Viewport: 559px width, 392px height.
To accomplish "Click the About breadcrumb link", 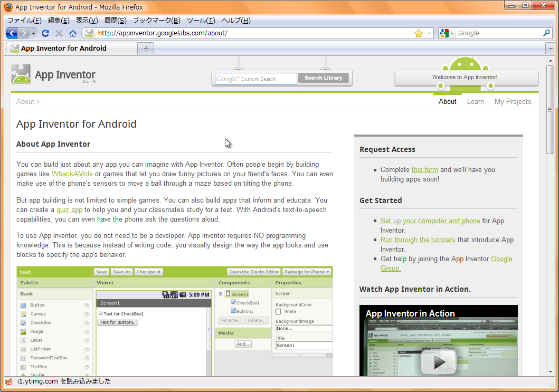I will [x=25, y=102].
